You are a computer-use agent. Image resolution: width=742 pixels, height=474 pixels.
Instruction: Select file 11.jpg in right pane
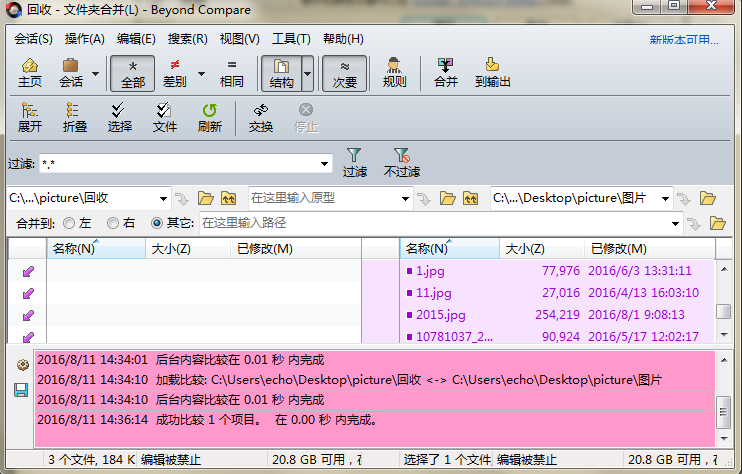click(557, 293)
